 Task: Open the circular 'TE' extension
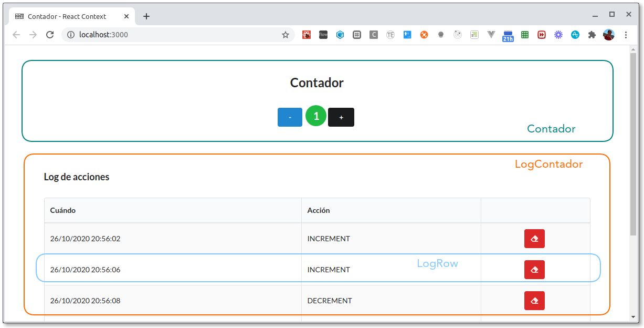click(x=390, y=35)
